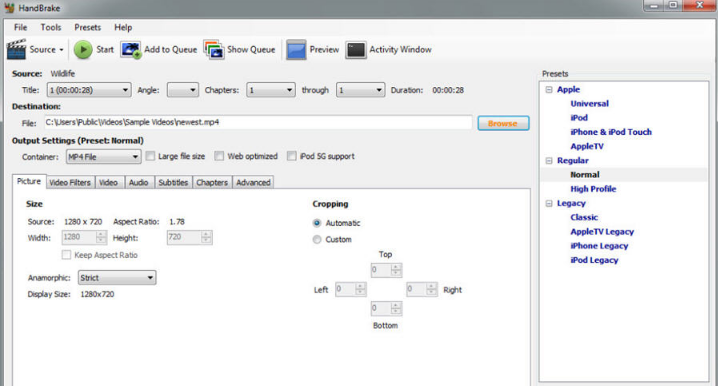Switch to the Chapters tab
Image resolution: width=718 pixels, height=386 pixels.
pyautogui.click(x=212, y=182)
